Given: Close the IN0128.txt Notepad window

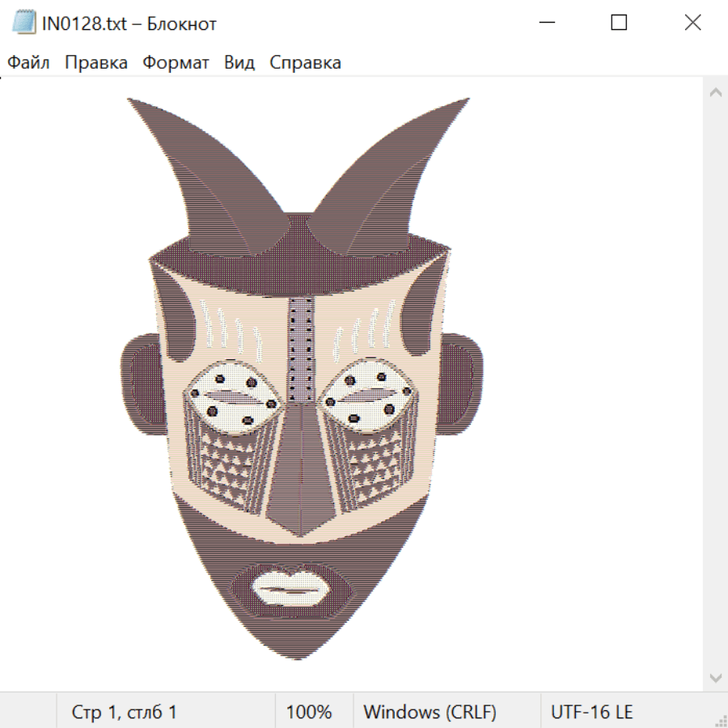Looking at the screenshot, I should pos(692,23).
